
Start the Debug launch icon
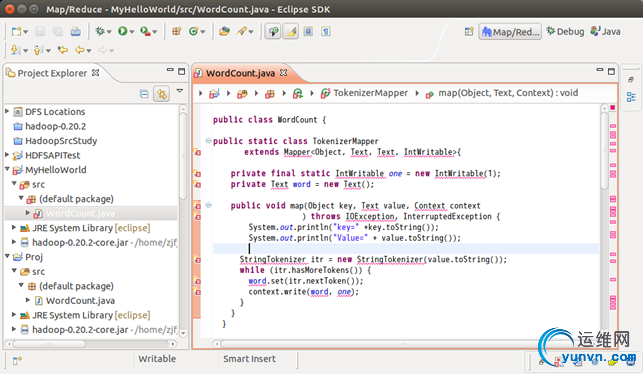100,31
